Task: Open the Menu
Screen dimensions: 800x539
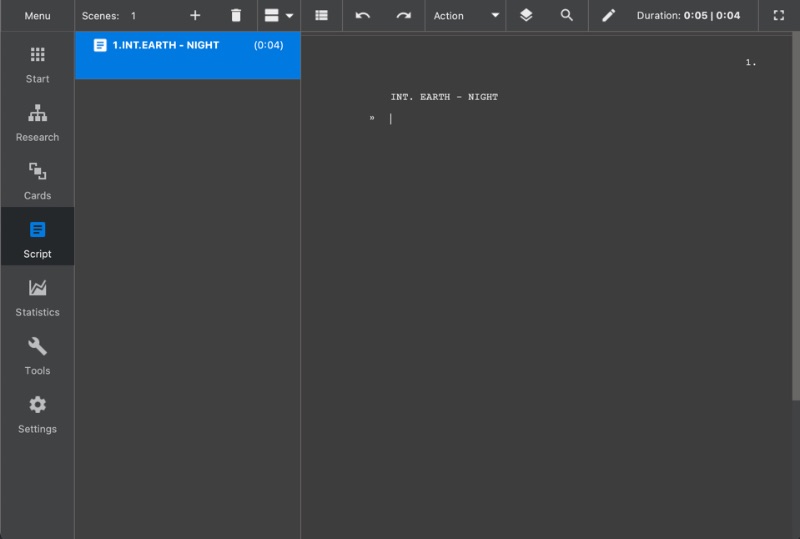Action: pos(37,16)
